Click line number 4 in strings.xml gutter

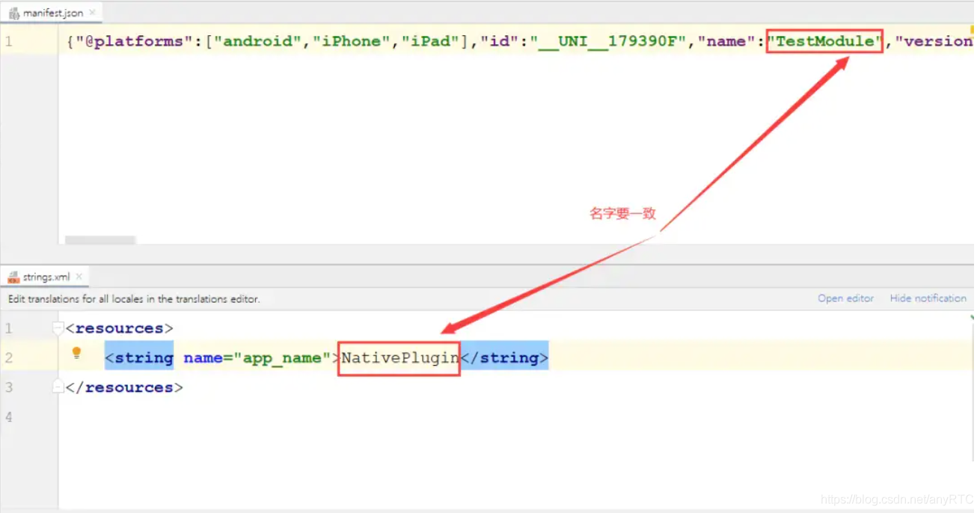(8, 417)
